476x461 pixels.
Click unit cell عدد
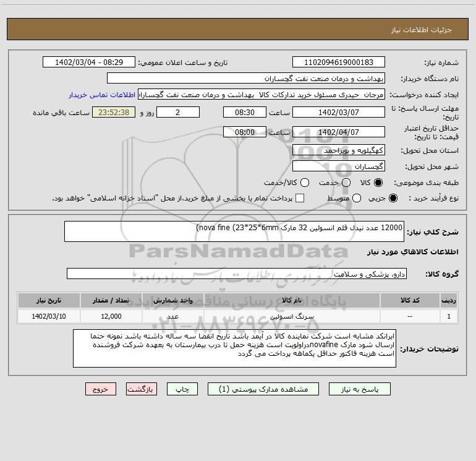(172, 316)
